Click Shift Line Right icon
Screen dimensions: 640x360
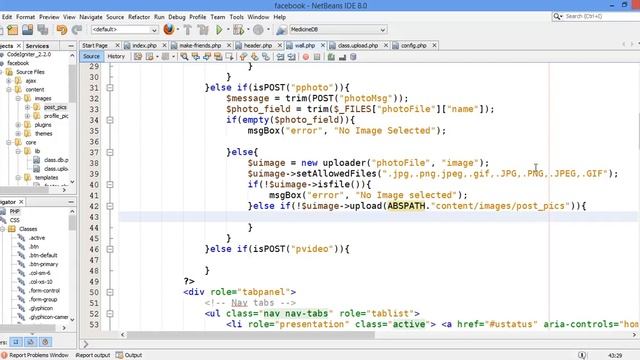pyautogui.click(x=291, y=57)
